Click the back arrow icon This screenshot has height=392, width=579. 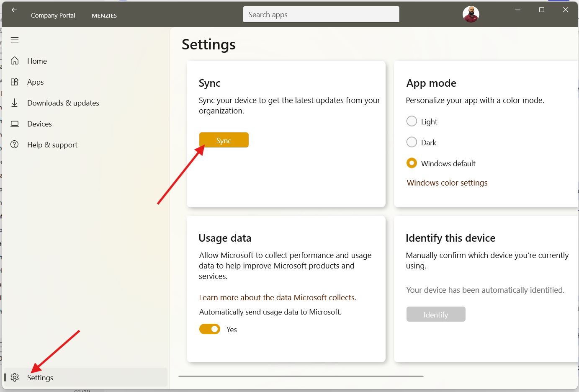pos(14,10)
